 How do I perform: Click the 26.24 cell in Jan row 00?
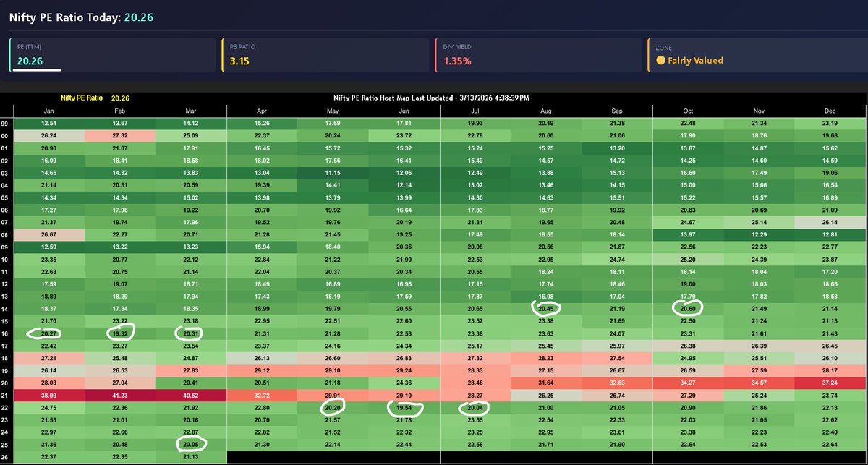(x=49, y=136)
